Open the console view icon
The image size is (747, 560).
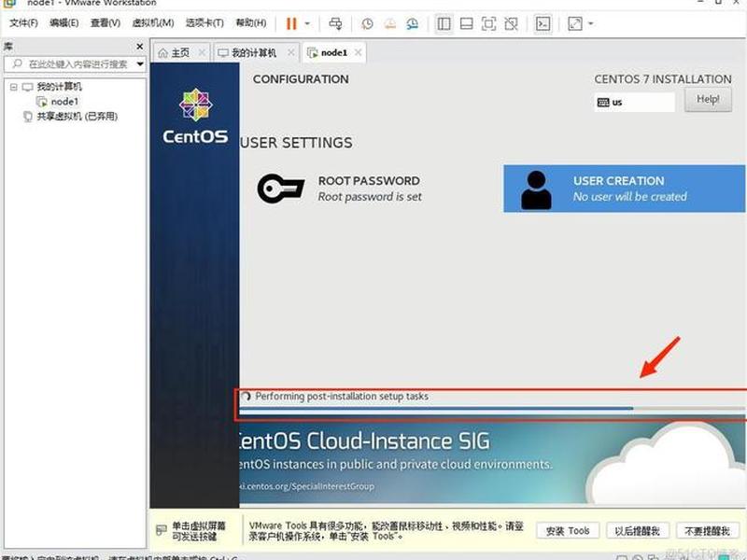pos(543,23)
